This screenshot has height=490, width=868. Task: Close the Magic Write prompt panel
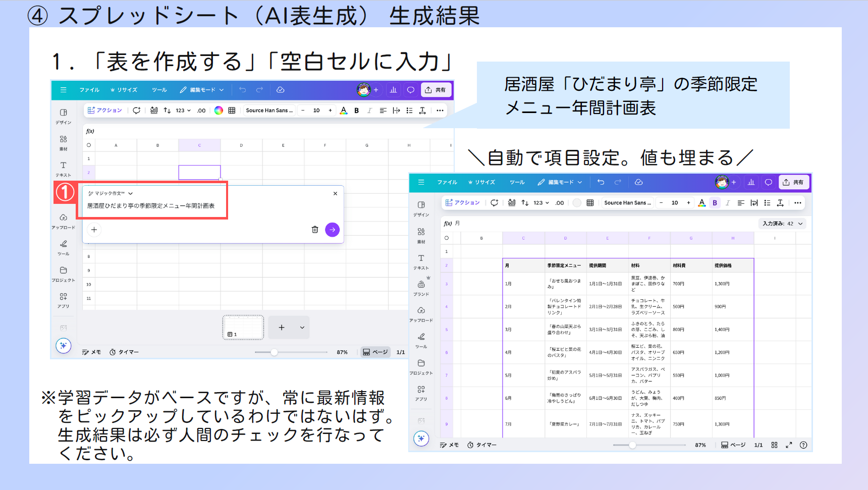coord(335,193)
